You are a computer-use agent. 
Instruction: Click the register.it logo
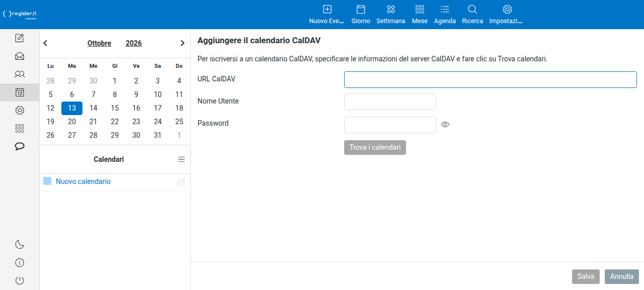click(x=20, y=15)
